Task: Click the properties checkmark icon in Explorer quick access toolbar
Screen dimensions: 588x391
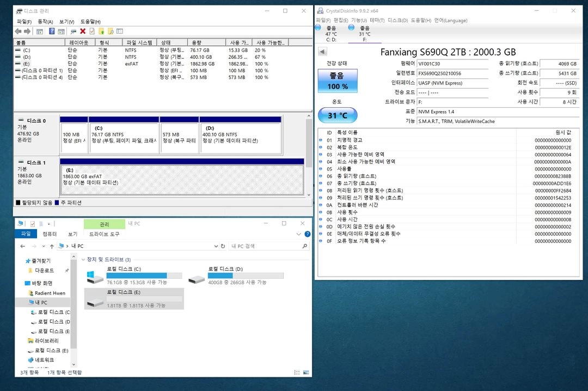Action: pos(33,224)
